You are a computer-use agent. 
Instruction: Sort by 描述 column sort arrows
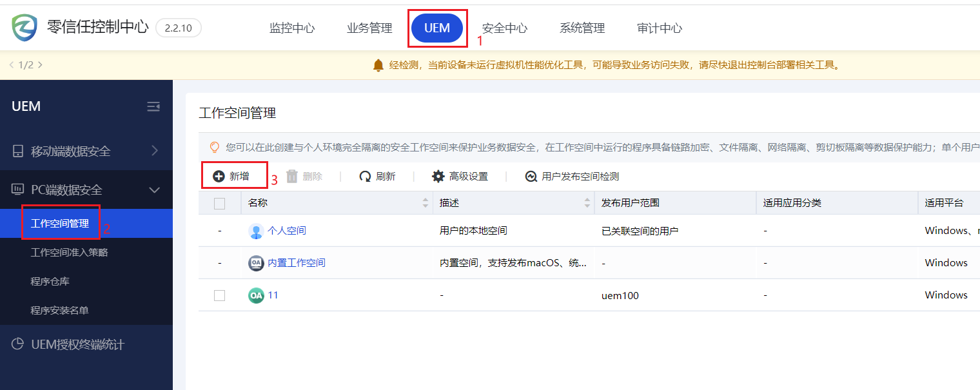pos(587,203)
